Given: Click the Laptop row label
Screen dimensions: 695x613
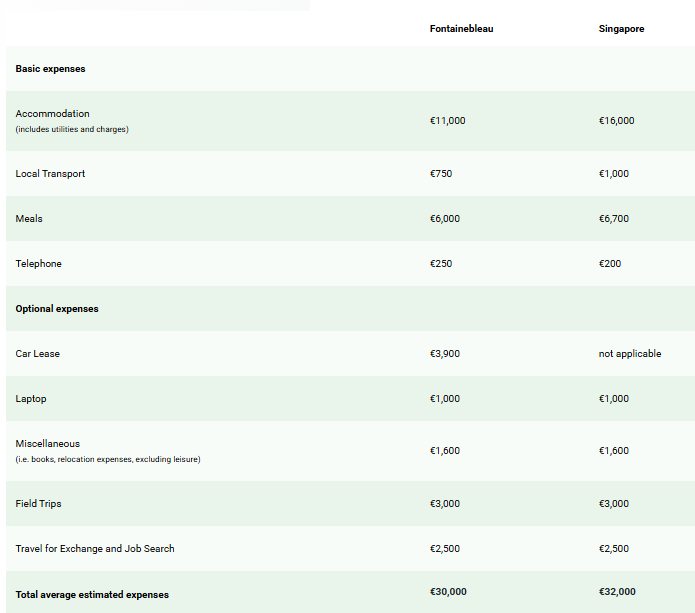Looking at the screenshot, I should coord(31,398).
